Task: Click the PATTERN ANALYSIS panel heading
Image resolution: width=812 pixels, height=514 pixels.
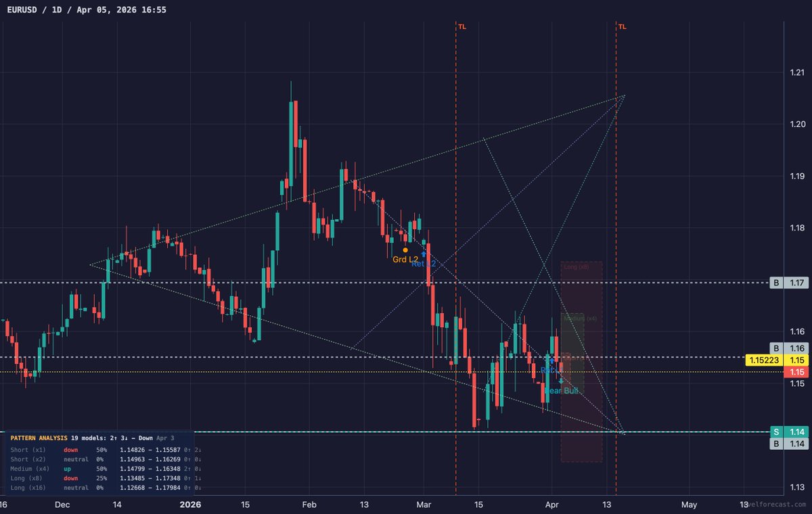Action: pos(39,438)
